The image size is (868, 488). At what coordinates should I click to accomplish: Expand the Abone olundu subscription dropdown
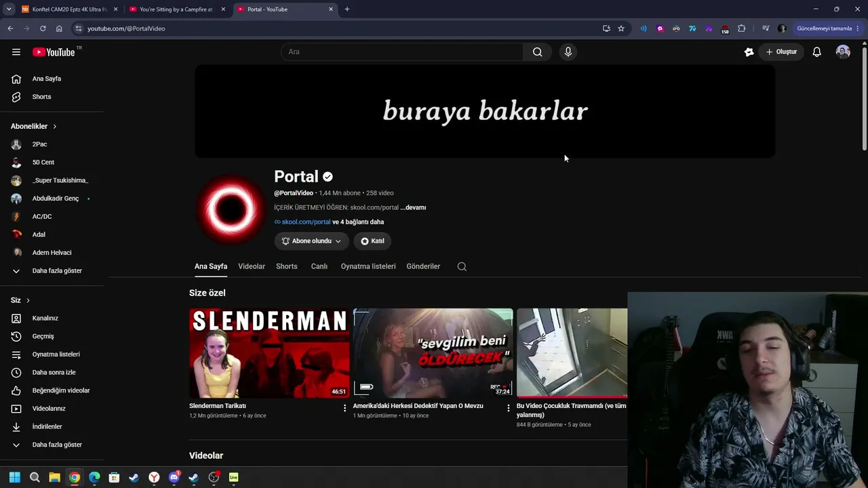[x=311, y=241]
